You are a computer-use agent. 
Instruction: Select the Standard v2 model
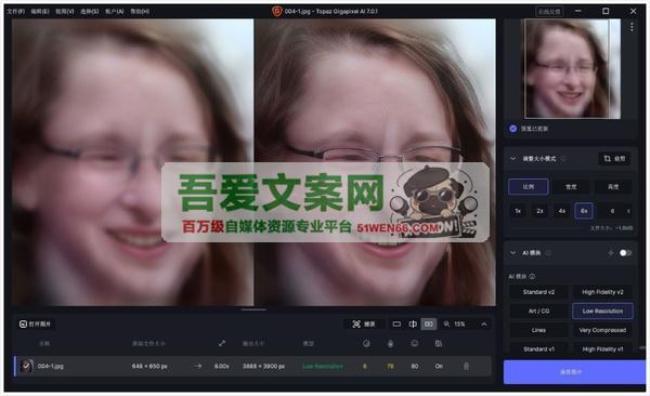coord(538,292)
